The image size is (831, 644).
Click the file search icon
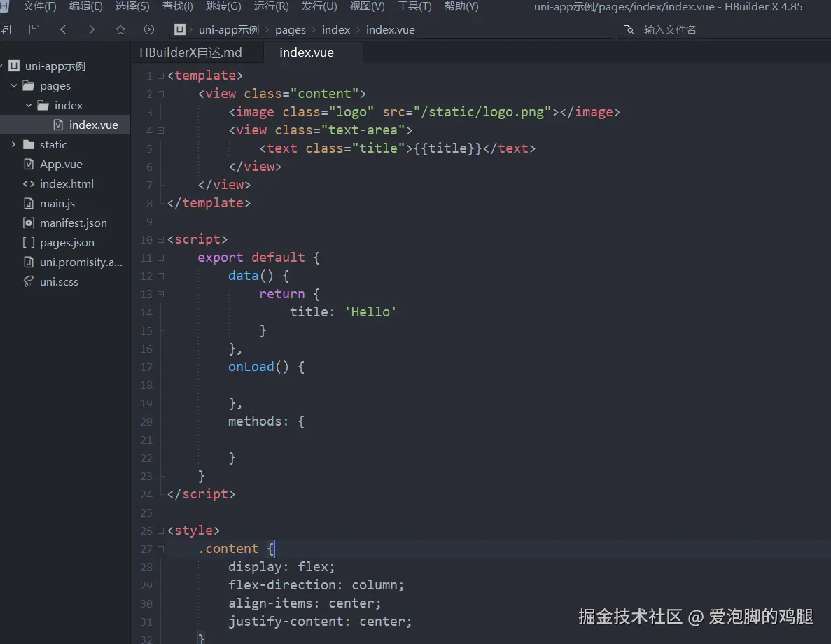point(629,29)
